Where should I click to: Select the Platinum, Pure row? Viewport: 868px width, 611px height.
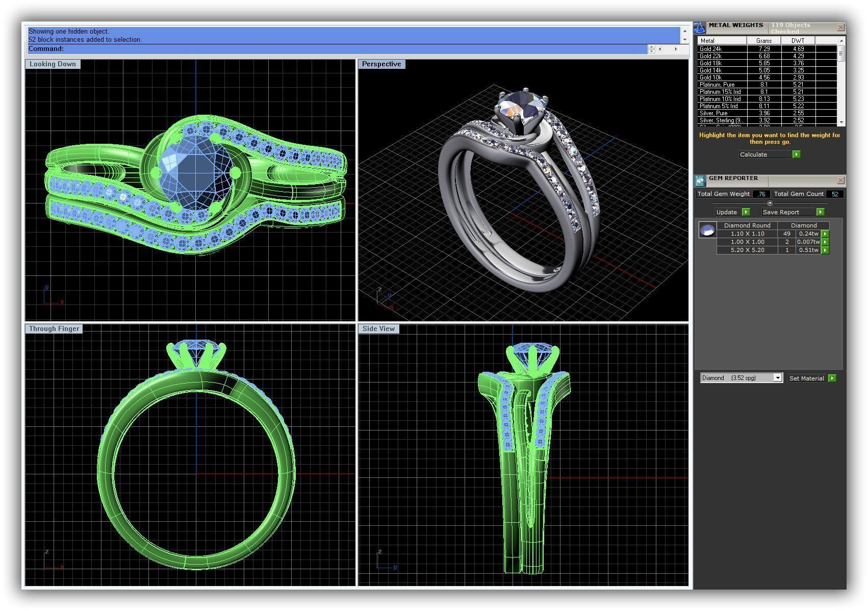click(767, 85)
